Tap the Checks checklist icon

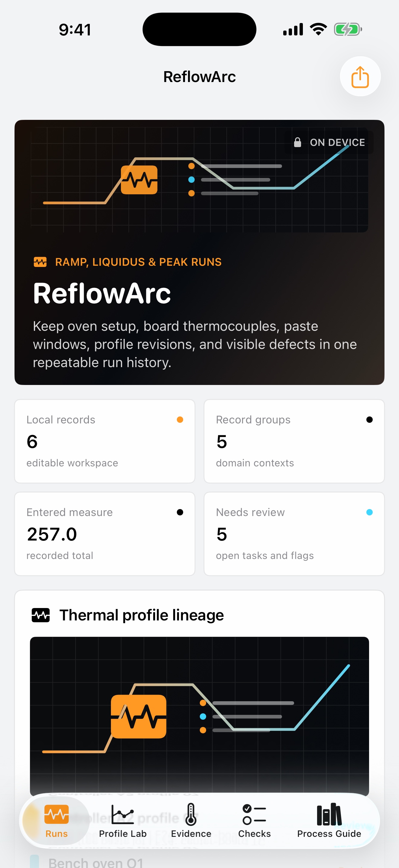click(254, 814)
